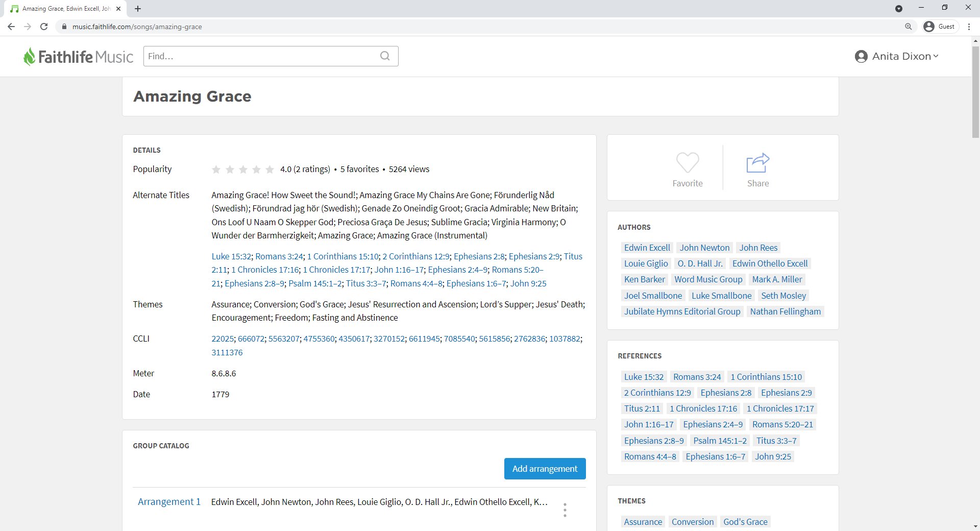
Task: Click the address bar URL
Action: click(137, 27)
